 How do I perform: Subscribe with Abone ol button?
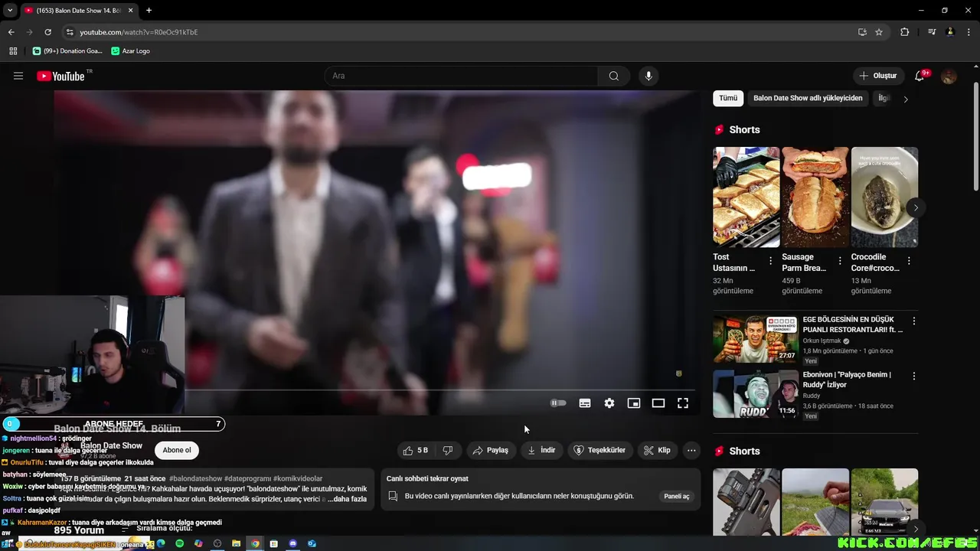pos(177,450)
